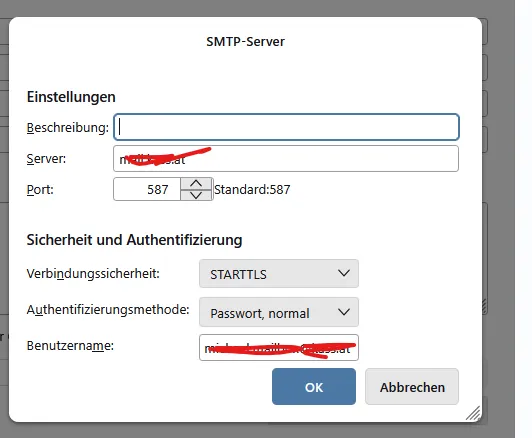Increase port with the up arrow
Viewport: 532px width, 438px height.
pos(196,184)
